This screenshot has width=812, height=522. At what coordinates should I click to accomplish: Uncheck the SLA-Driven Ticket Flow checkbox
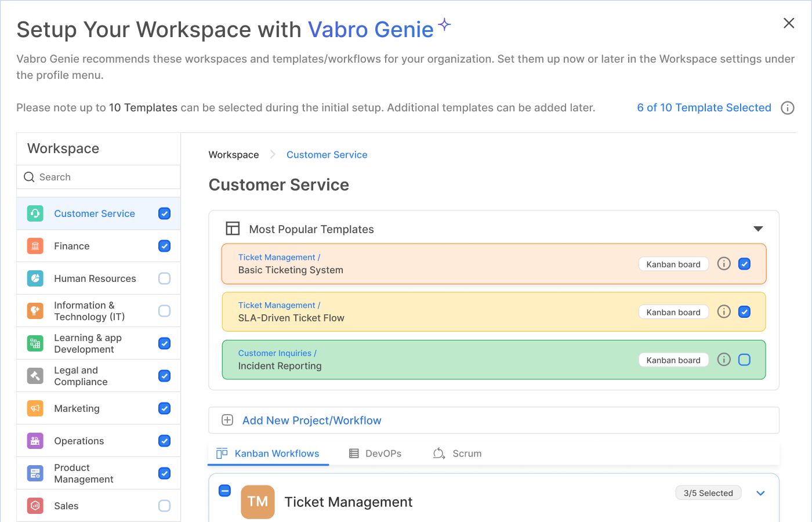744,312
